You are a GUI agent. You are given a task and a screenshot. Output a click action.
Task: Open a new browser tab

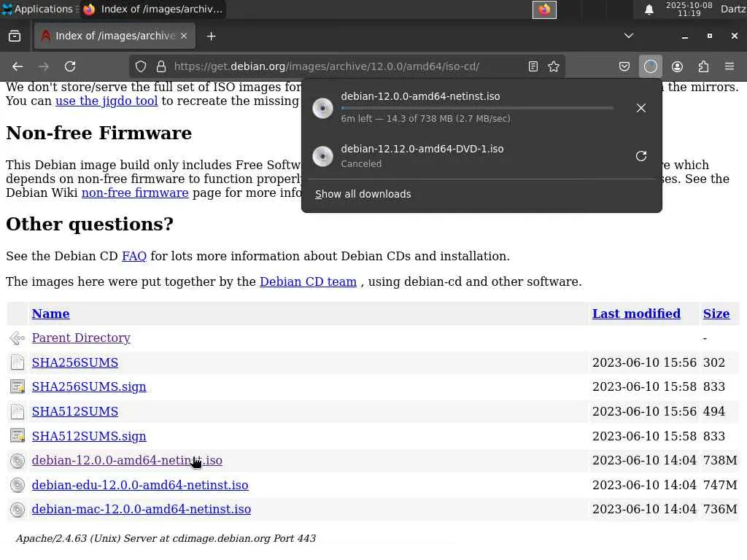coord(211,36)
